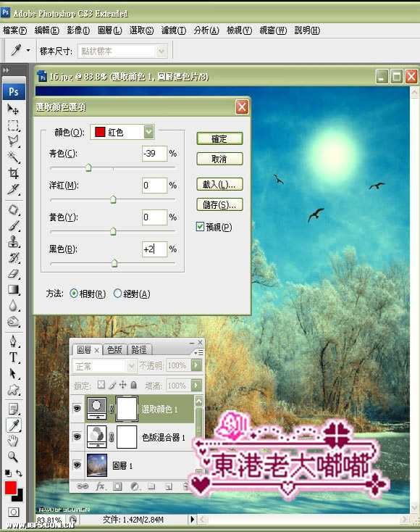Open the status bar info arrow
This screenshot has width=420, height=532.
(192, 519)
